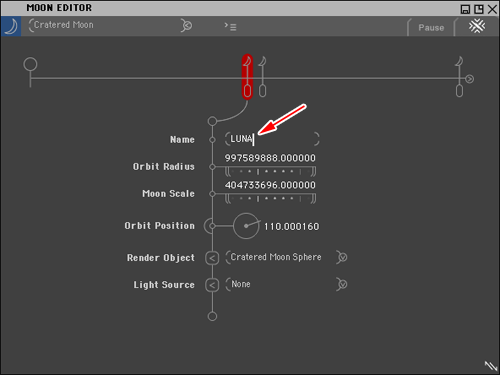The height and width of the screenshot is (375, 500).
Task: Open the Light Source None dropdown arrow
Action: (342, 284)
